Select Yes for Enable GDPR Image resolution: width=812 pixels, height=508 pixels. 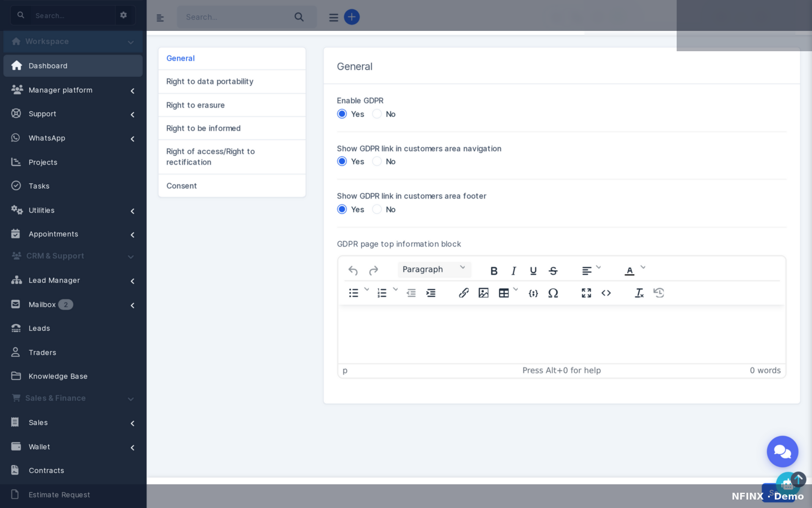342,114
